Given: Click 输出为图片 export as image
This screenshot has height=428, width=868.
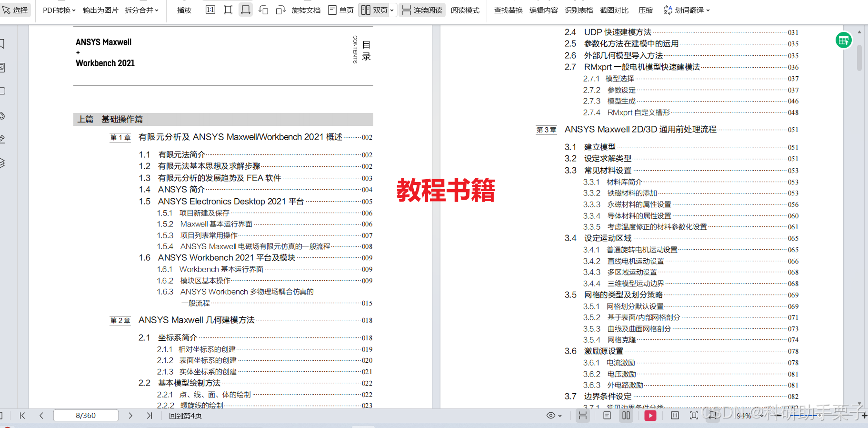Looking at the screenshot, I should [x=100, y=10].
